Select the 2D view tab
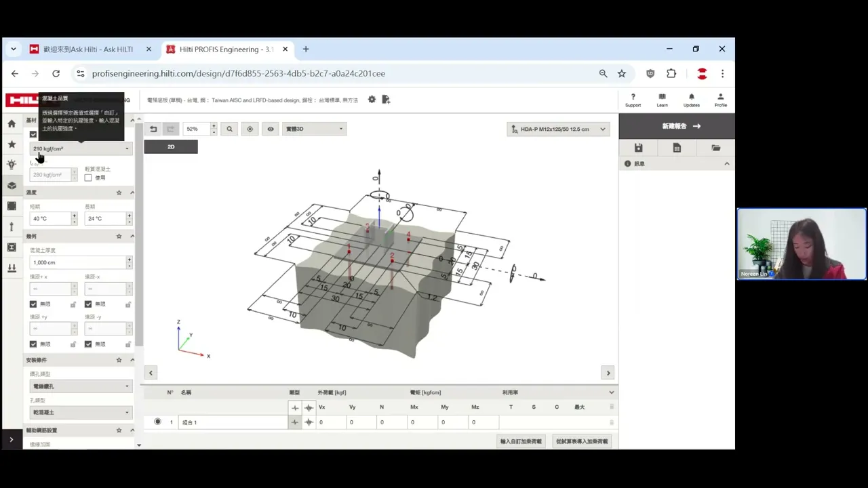 (171, 146)
